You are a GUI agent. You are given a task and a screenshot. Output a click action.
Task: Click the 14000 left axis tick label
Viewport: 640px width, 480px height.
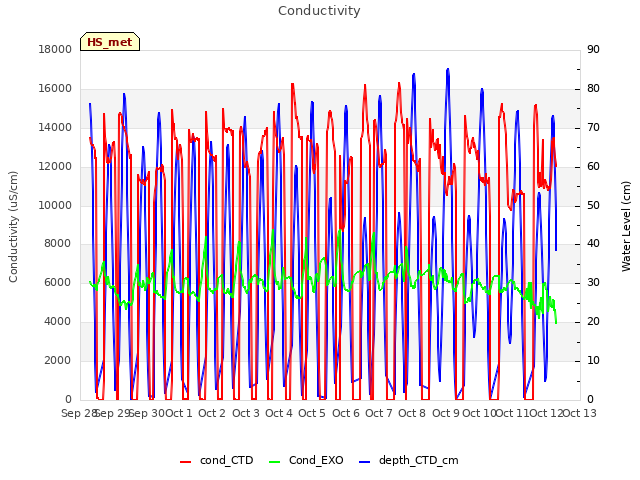pos(55,127)
